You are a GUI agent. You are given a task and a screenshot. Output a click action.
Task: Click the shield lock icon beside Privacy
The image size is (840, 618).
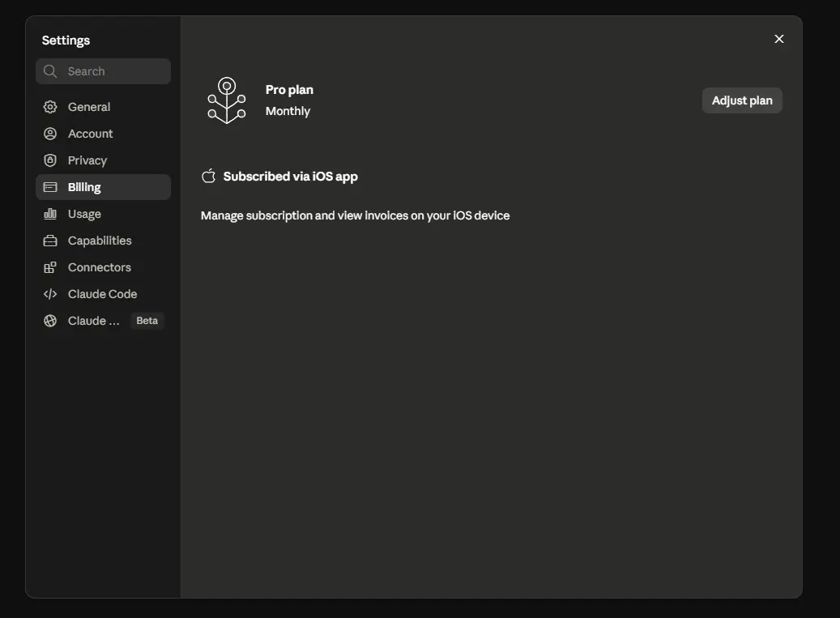coord(50,160)
